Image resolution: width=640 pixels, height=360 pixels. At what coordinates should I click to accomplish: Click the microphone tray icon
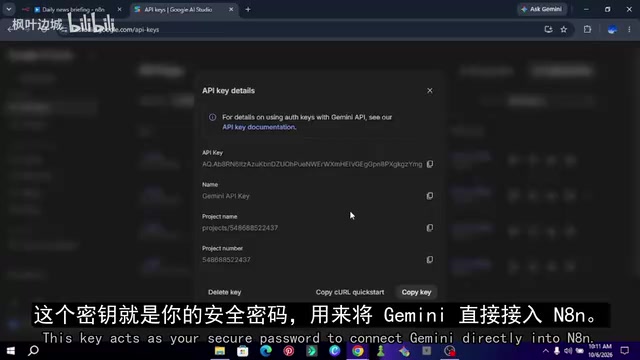click(556, 351)
